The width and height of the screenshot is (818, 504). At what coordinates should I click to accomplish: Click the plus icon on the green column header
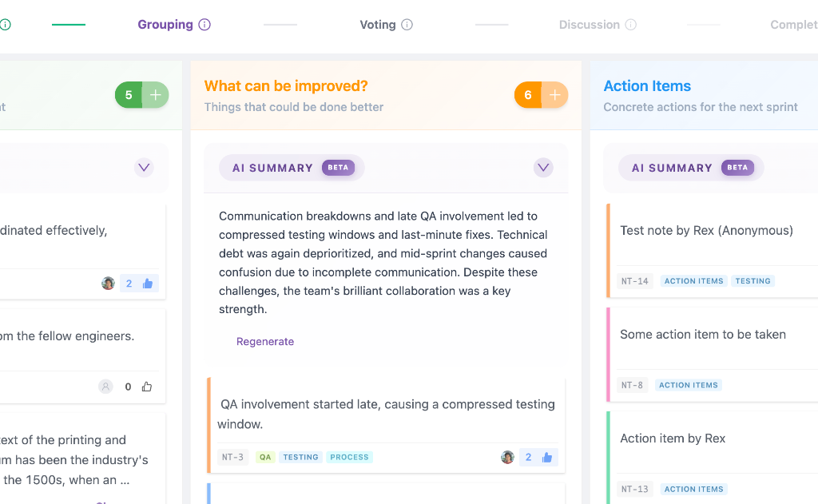(155, 94)
